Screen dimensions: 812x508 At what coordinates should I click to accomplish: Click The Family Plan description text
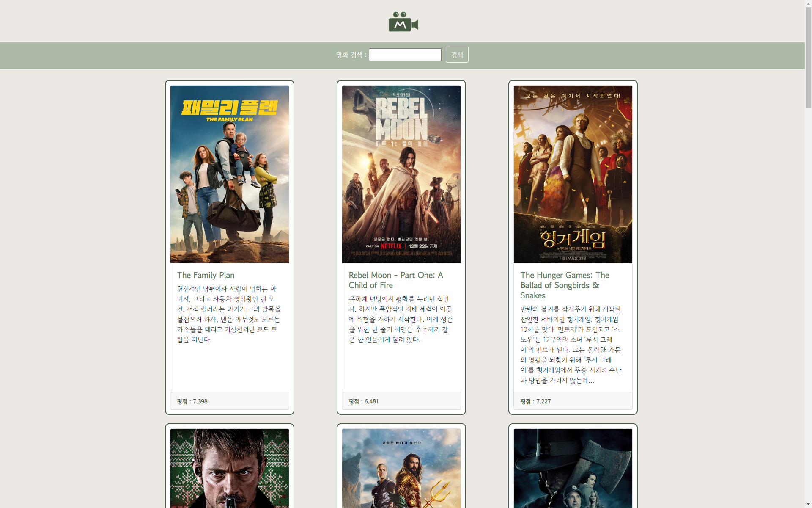pos(229,314)
